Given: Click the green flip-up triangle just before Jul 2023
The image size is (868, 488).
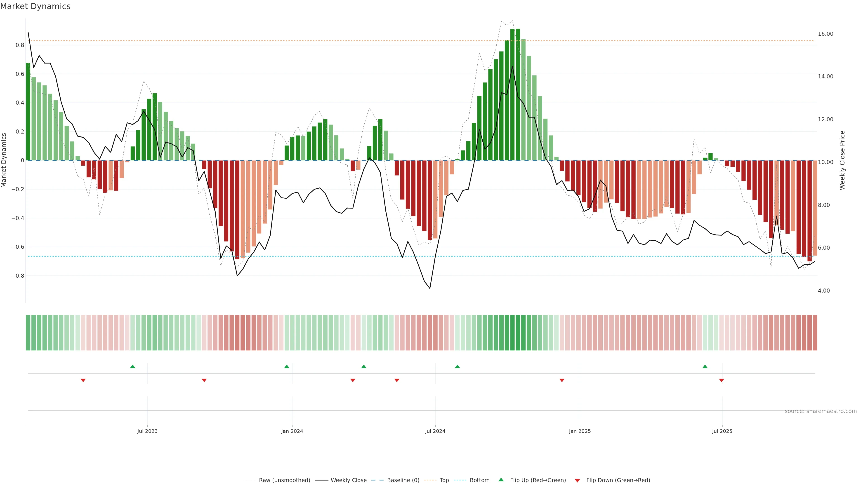Looking at the screenshot, I should click(x=133, y=366).
